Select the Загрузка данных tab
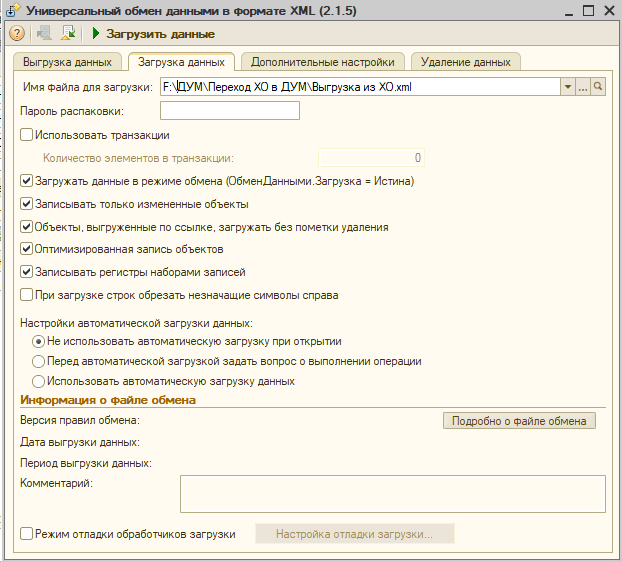This screenshot has width=622, height=562. (181, 62)
